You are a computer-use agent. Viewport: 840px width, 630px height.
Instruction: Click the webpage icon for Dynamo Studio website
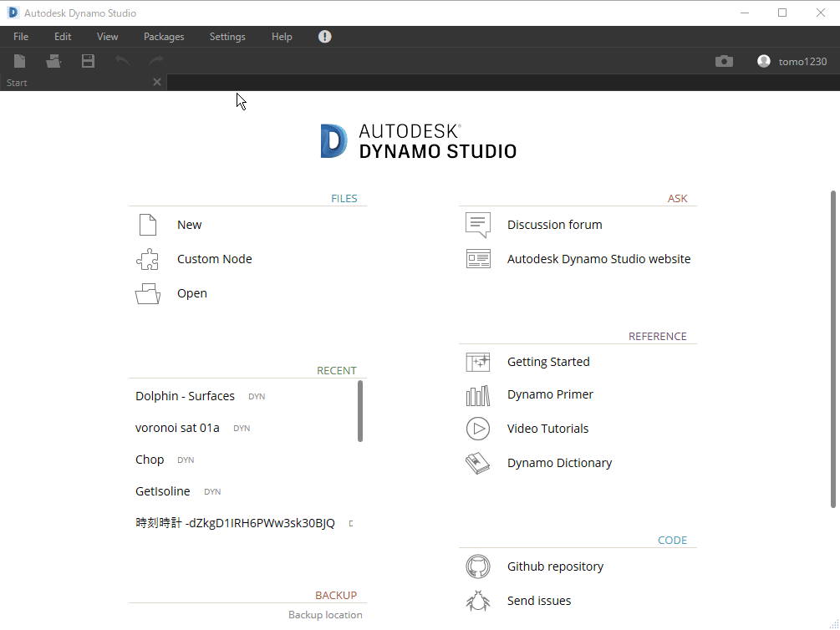click(478, 259)
